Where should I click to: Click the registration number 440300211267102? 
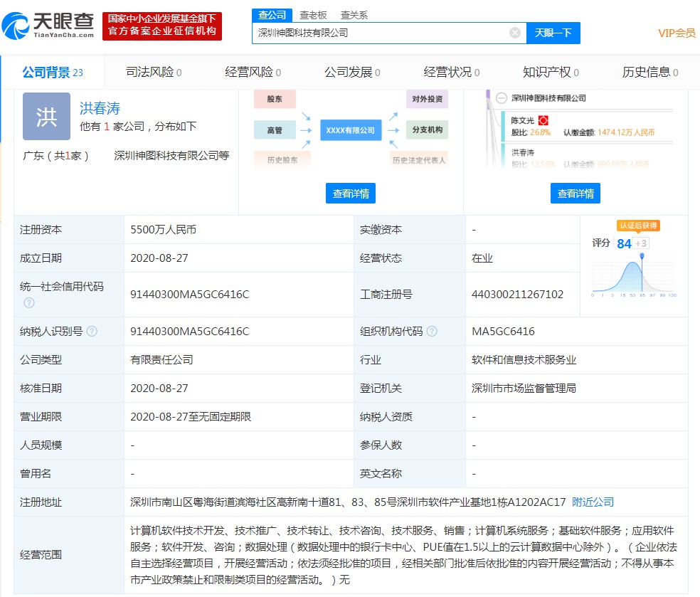click(517, 295)
